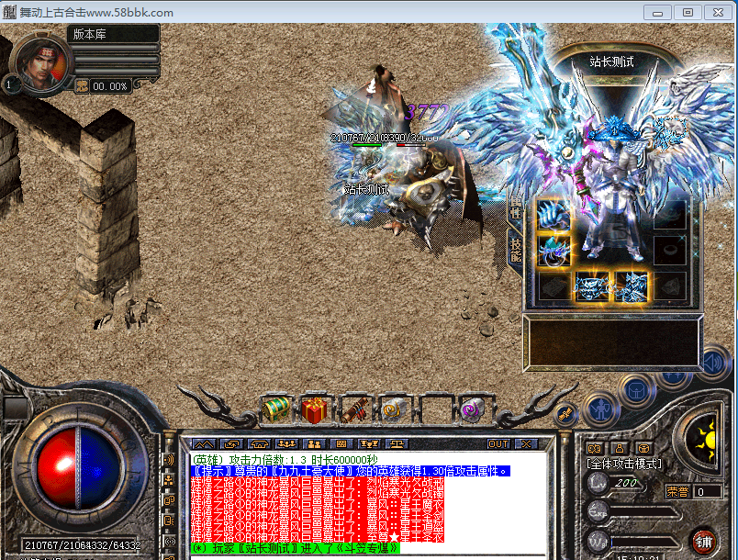Image resolution: width=738 pixels, height=560 pixels.
Task: Click the green 玩家 站长测试 进入了 chat line
Action: (x=295, y=548)
